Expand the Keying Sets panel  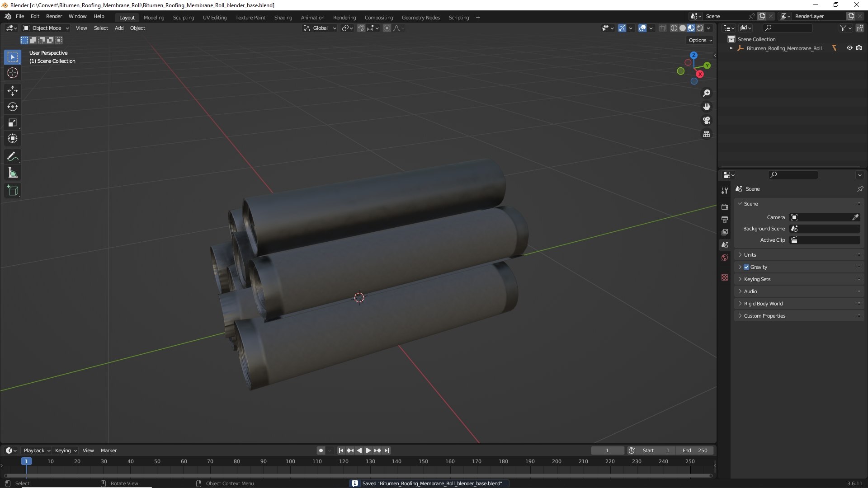[799, 279]
